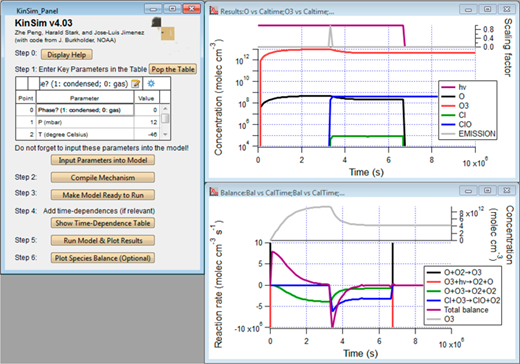Close the Balance graph window
This screenshot has width=520, height=364.
[507, 191]
